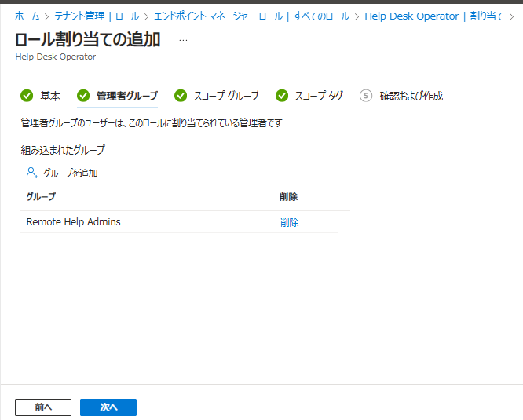Open エンドポイント マネージャー ロール | すべてのロール breadcrumb
Image resolution: width=523 pixels, height=420 pixels.
point(251,16)
